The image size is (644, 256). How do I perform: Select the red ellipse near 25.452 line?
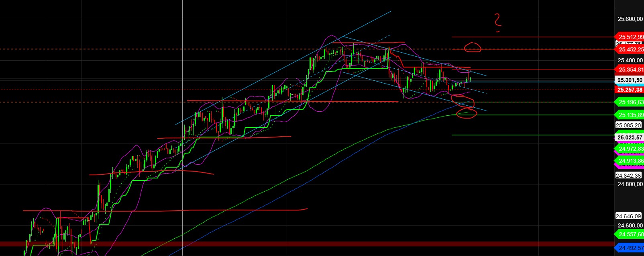(473, 47)
